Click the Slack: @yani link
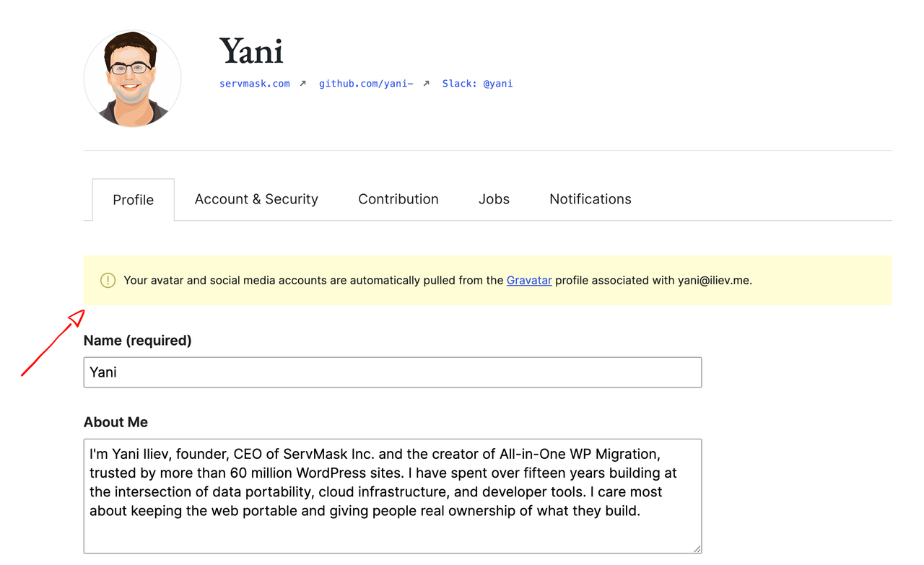Image resolution: width=924 pixels, height=565 pixels. coord(477,84)
